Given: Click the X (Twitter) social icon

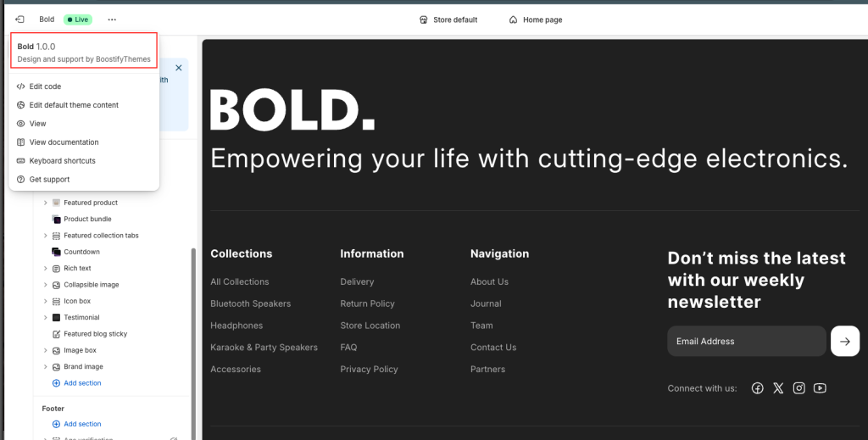Looking at the screenshot, I should (778, 388).
